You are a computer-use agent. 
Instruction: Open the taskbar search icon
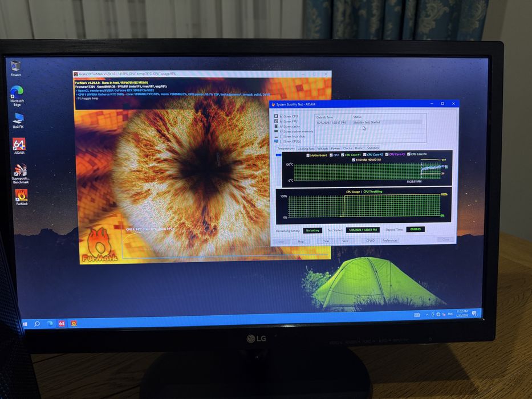click(37, 324)
